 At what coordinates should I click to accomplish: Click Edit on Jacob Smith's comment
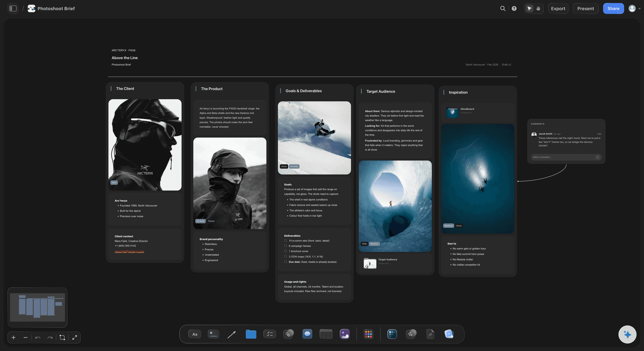click(599, 134)
